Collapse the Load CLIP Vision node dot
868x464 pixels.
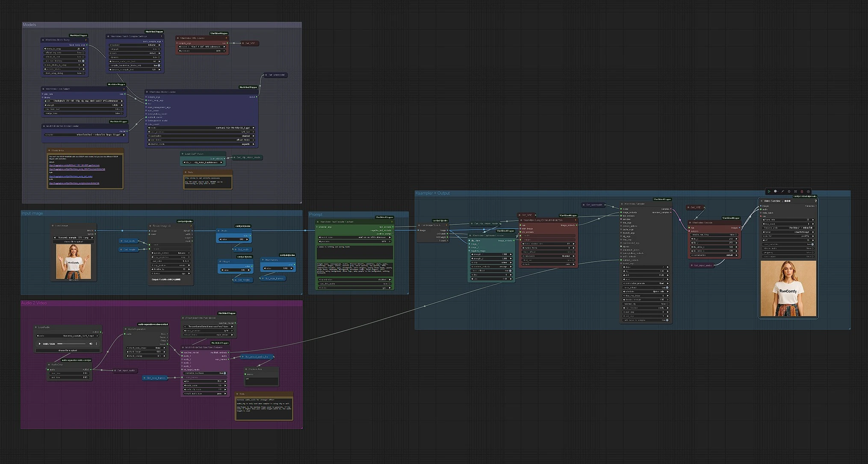183,154
